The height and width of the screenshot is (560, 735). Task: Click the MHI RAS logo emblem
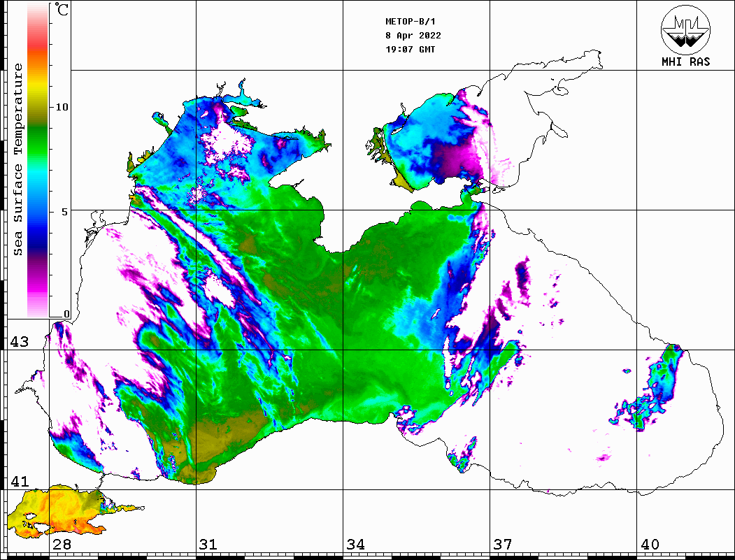click(686, 29)
